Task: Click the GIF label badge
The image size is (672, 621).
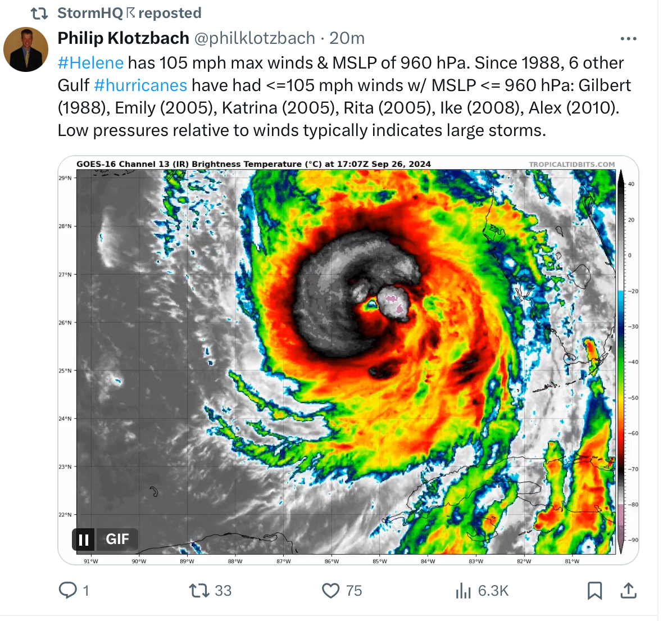Action: 117,539
